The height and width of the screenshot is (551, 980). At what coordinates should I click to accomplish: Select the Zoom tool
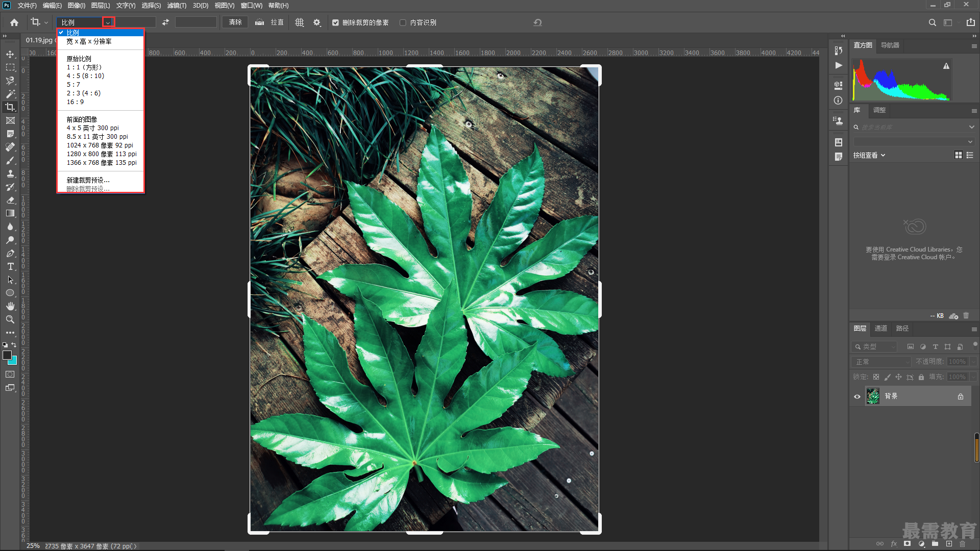10,319
